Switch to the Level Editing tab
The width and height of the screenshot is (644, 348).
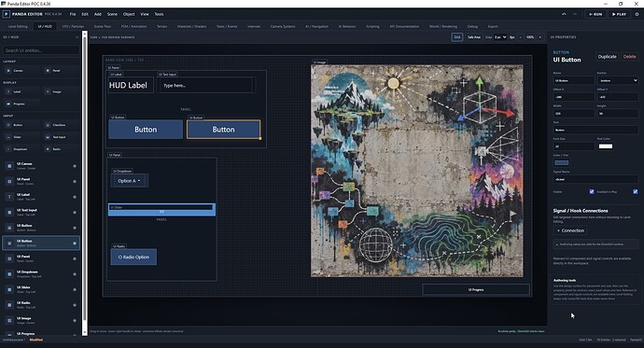(18, 26)
